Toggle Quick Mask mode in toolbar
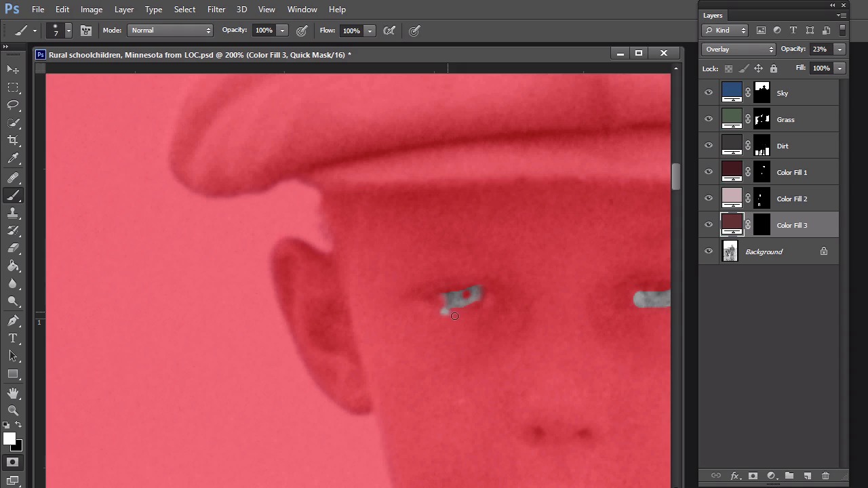Screen dimensions: 868x488 [x=12, y=462]
